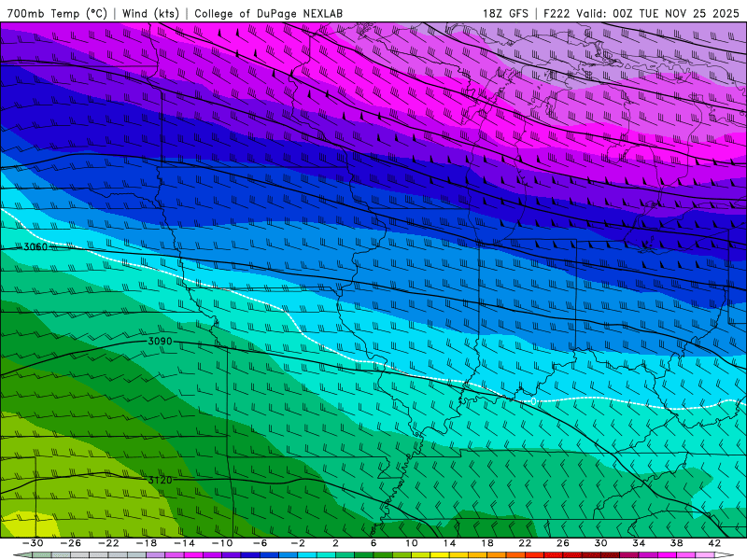Viewport: 747px width, 560px height.
Task: Click the "18Z GFS" model run label
Action: [505, 13]
